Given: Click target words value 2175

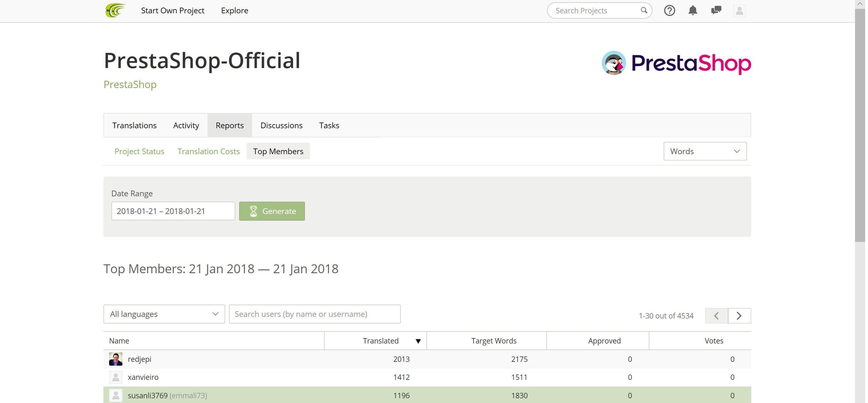Looking at the screenshot, I should [519, 359].
